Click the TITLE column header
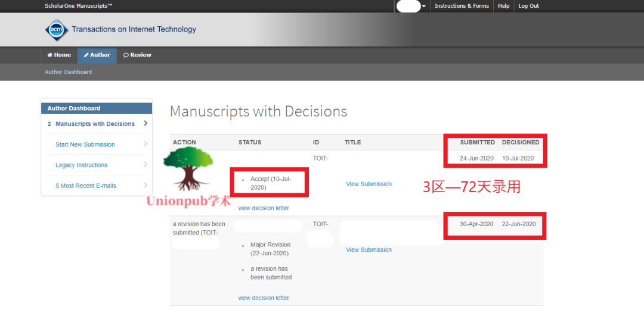This screenshot has width=644, height=312. click(353, 142)
